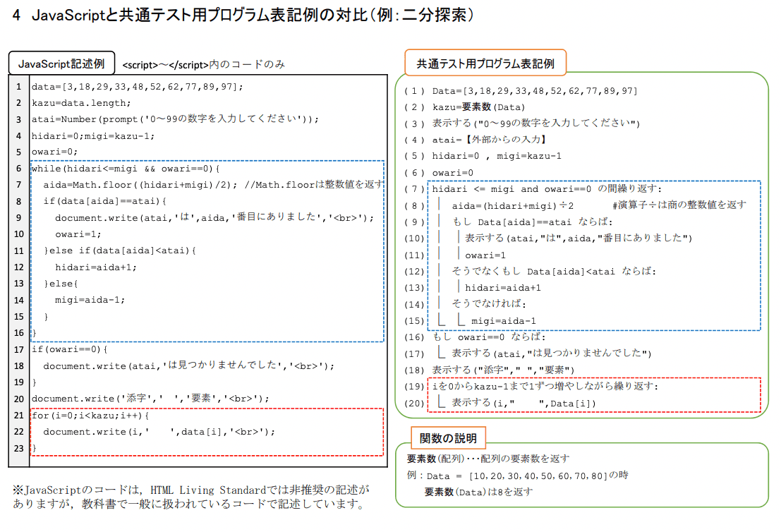Click the 'document.write(i,' line

159,432
